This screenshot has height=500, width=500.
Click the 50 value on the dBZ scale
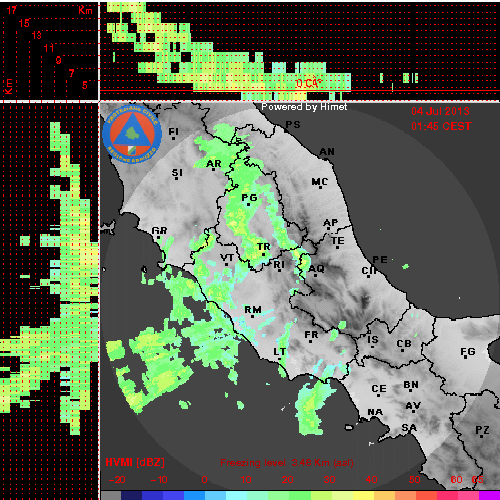point(415,480)
